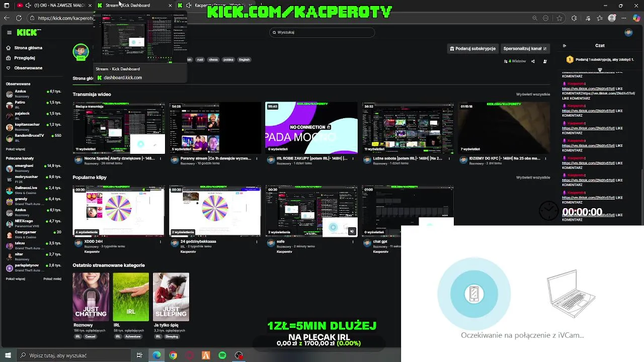The width and height of the screenshot is (644, 362).
Task: Click the KICK logo
Action: coord(27,32)
